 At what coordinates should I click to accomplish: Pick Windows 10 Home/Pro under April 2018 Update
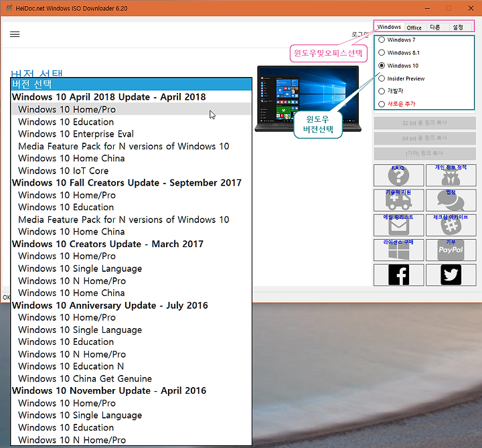[131, 109]
